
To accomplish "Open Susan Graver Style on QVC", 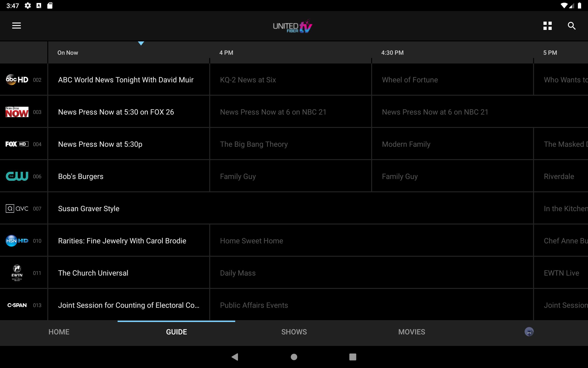I will [291, 209].
